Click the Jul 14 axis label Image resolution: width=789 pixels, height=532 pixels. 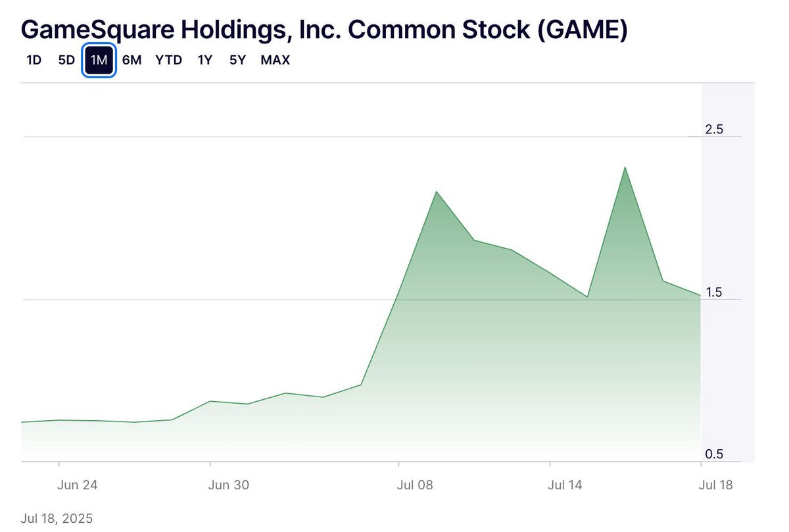565,486
